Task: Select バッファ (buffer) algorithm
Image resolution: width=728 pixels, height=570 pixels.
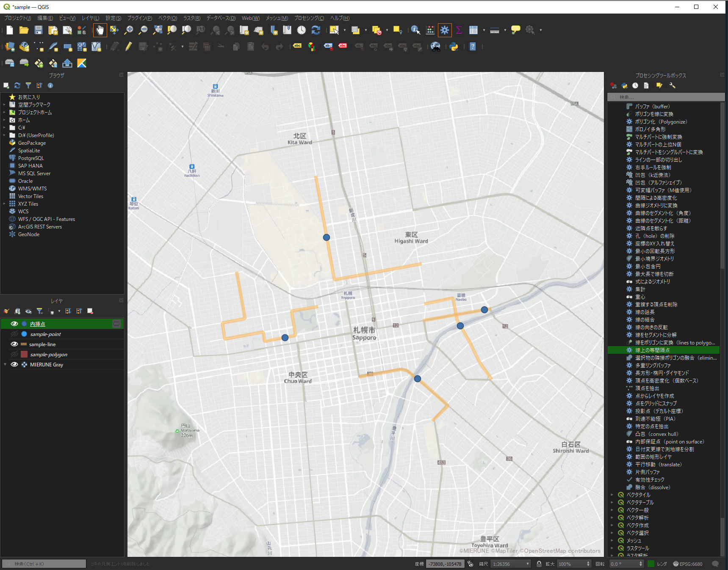Action: click(x=652, y=106)
